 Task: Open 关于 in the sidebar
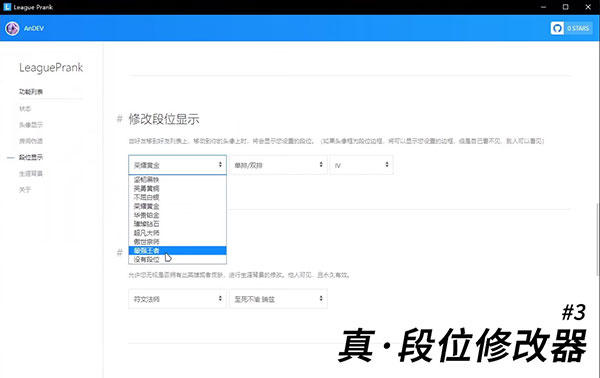click(x=25, y=190)
